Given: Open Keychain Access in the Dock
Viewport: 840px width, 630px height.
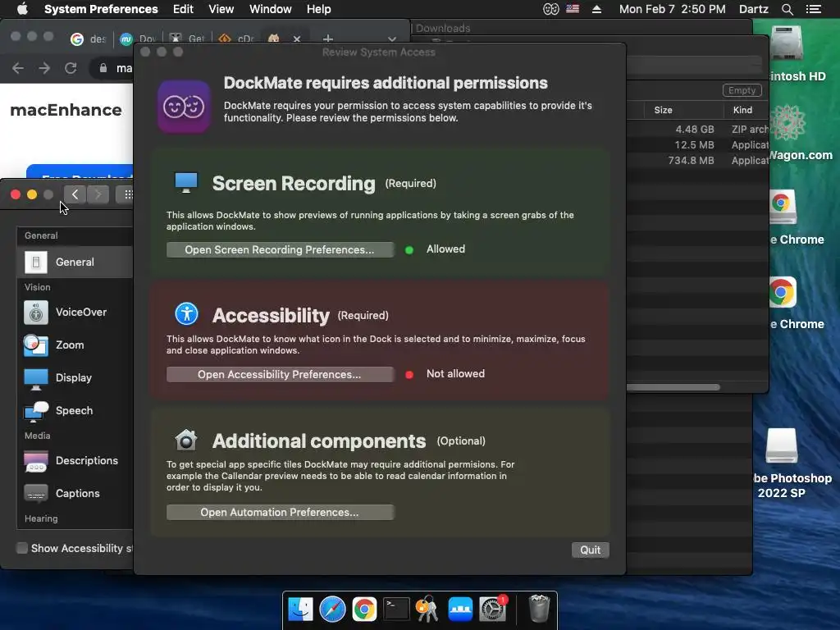Looking at the screenshot, I should (428, 609).
